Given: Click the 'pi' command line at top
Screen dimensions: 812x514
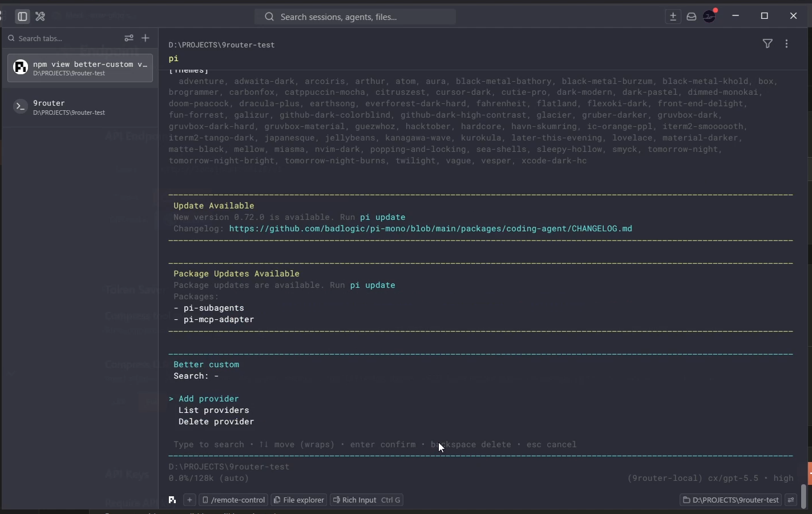Looking at the screenshot, I should coord(173,58).
